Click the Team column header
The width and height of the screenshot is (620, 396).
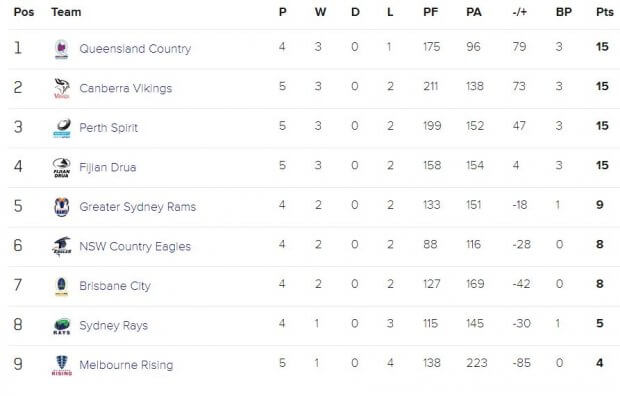(x=66, y=12)
